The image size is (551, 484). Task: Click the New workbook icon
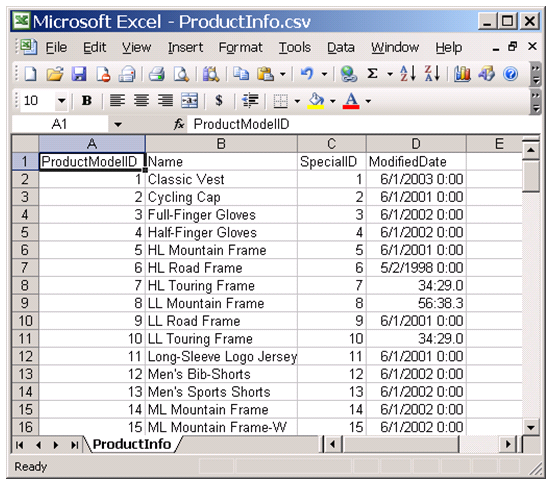(x=31, y=74)
